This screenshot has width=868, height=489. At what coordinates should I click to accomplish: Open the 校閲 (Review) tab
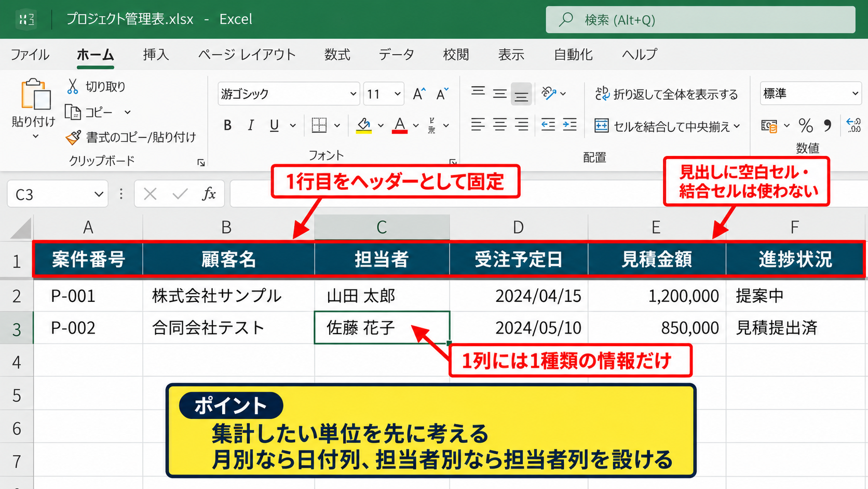pyautogui.click(x=456, y=55)
